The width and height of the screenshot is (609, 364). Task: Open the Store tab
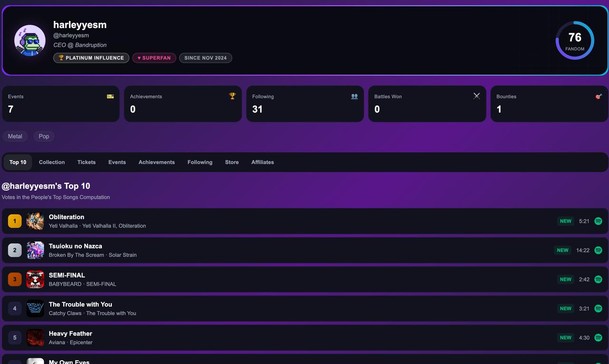coord(232,162)
